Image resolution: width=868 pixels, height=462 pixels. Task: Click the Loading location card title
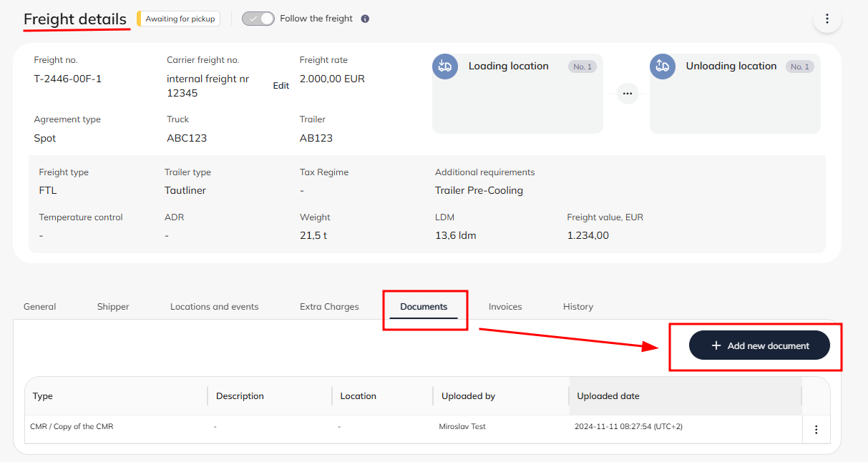click(x=509, y=66)
